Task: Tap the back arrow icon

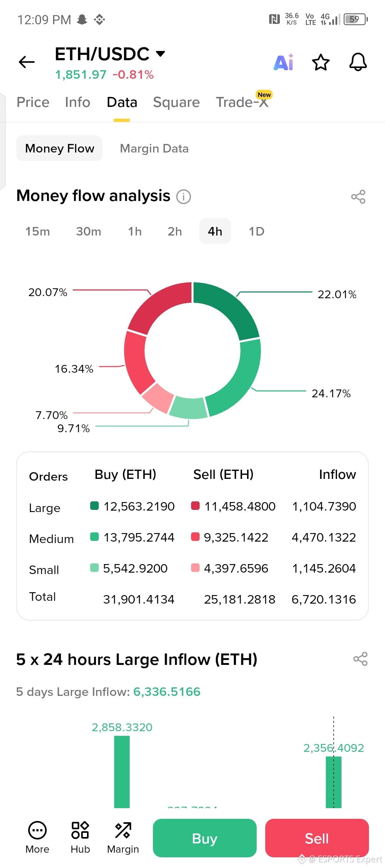Action: 27,62
